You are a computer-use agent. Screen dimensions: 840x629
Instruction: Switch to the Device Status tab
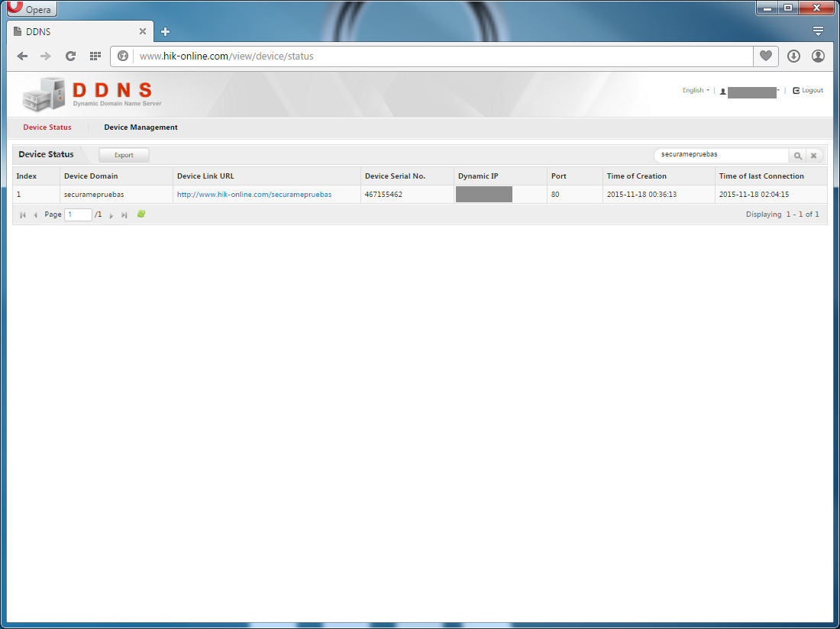pos(47,127)
